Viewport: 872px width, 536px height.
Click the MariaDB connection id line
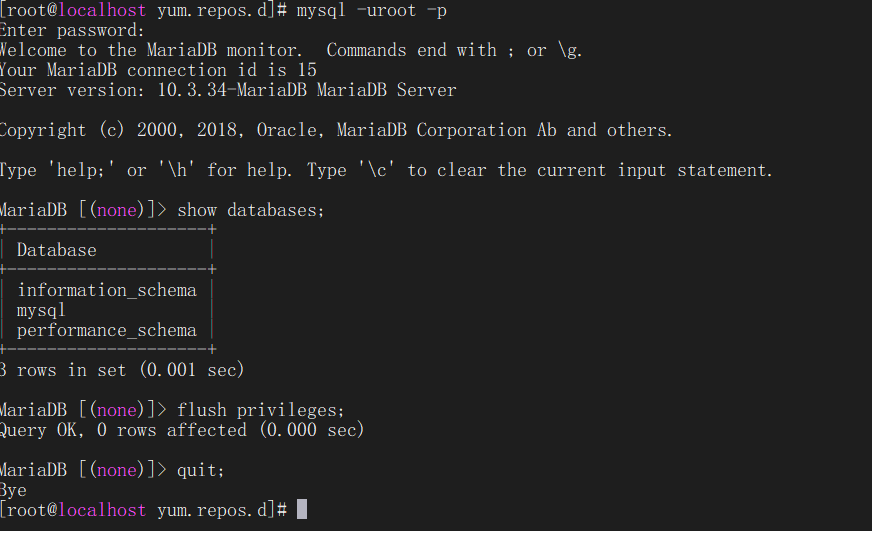coord(158,70)
